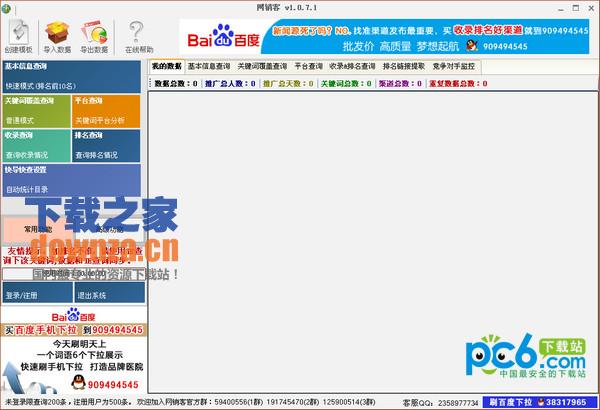Image resolution: width=600 pixels, height=410 pixels.
Task: Click the 创建模板 toolbar icon
Action: [18, 37]
